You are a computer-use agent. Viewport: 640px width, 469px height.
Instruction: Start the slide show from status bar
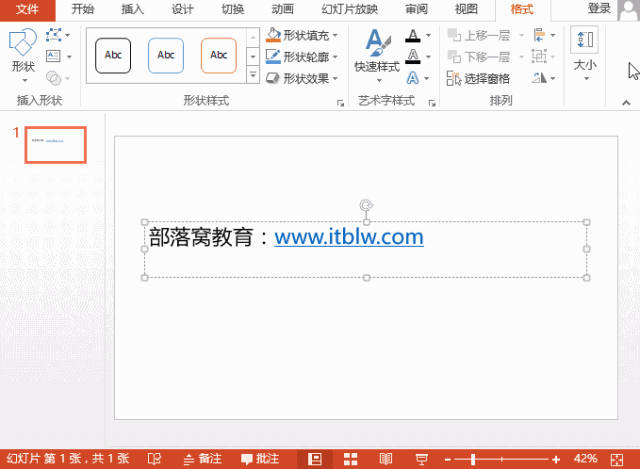(x=421, y=459)
